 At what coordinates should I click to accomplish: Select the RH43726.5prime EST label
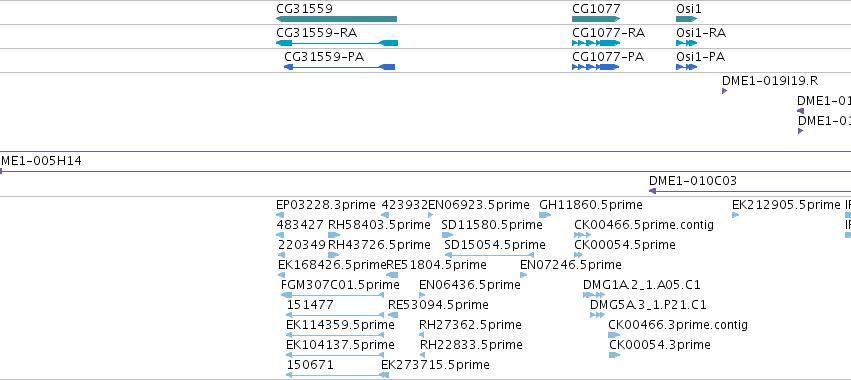click(379, 245)
